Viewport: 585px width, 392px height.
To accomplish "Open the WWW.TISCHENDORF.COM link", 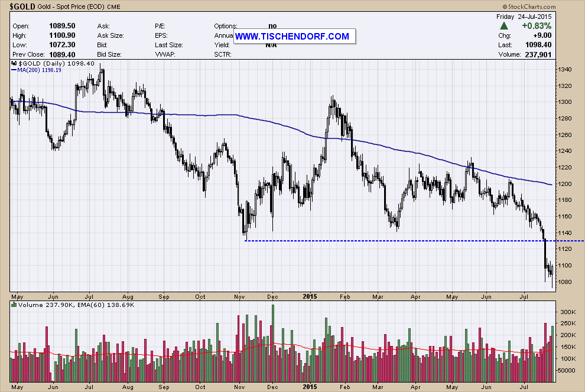I will tap(293, 37).
